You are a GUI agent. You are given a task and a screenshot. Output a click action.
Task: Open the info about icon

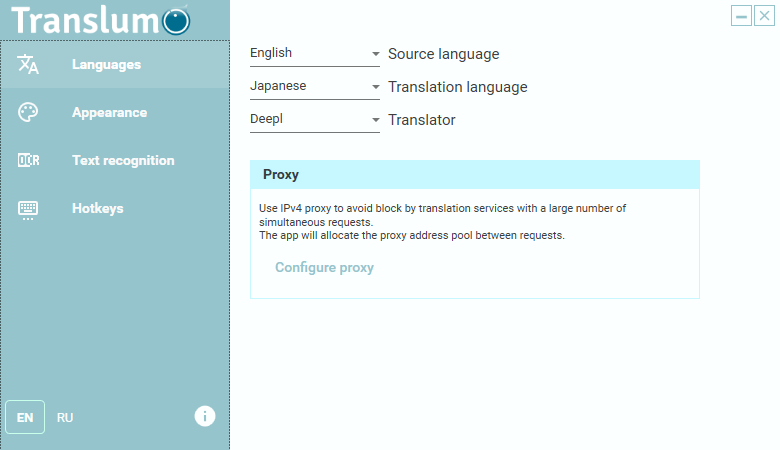click(x=204, y=416)
